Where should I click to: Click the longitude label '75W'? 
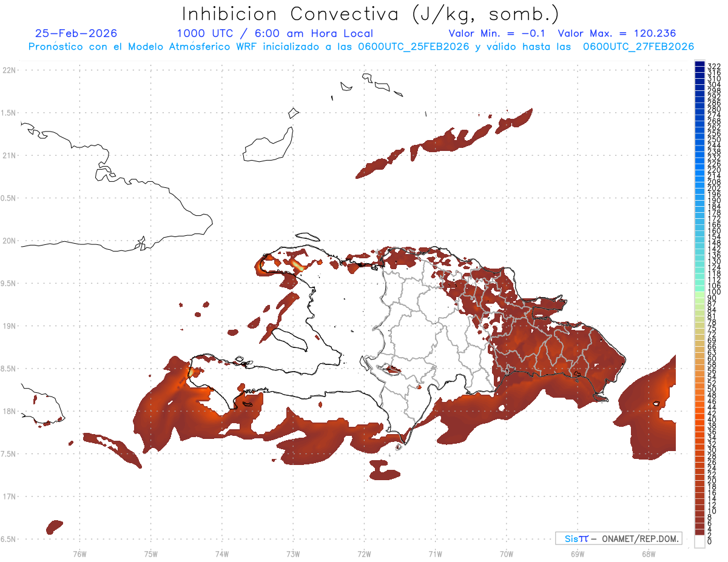click(151, 553)
